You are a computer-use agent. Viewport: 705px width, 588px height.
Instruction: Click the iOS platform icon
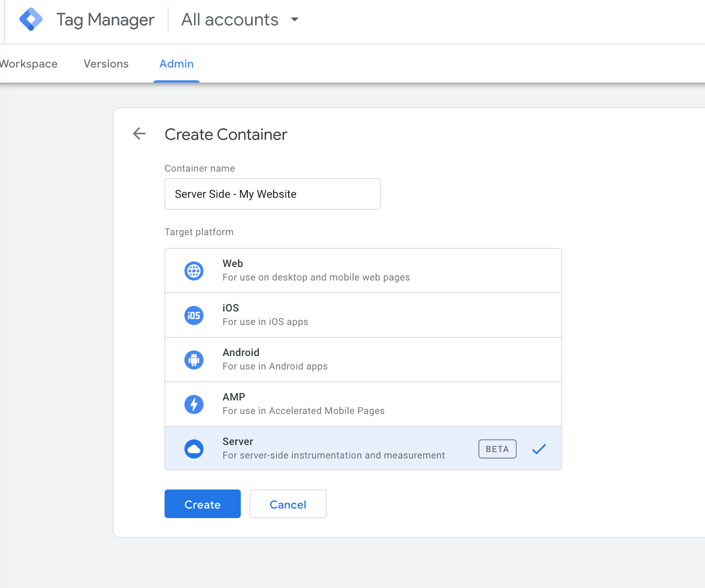pos(194,315)
